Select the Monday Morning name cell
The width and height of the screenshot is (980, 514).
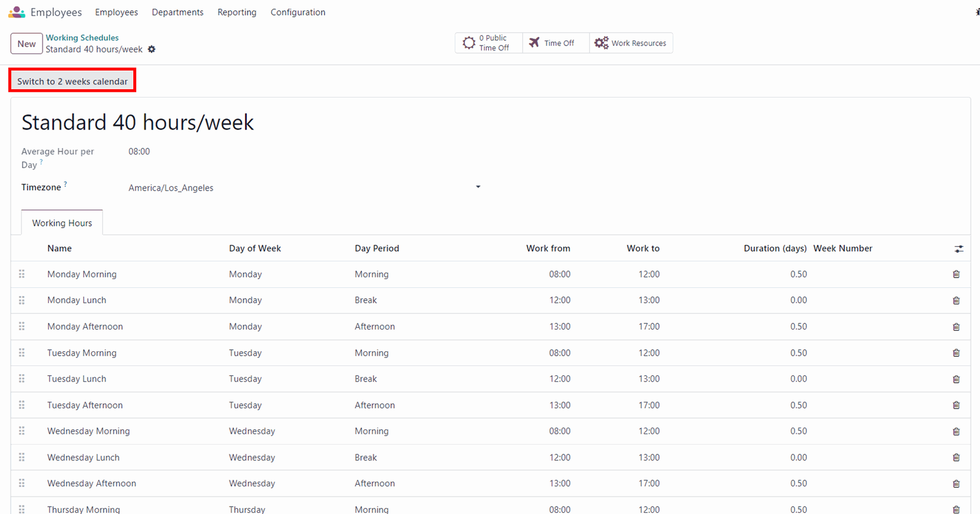[82, 274]
